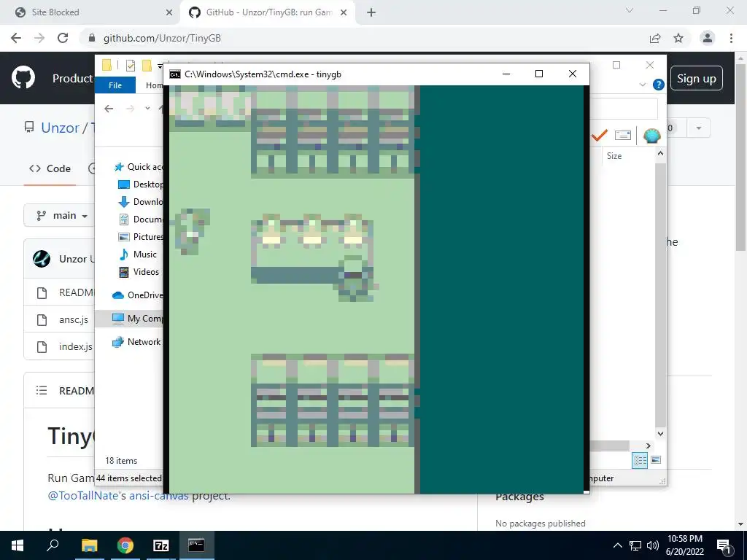Image resolution: width=747 pixels, height=560 pixels.
Task: Click the Sign up button
Action: [x=697, y=79]
